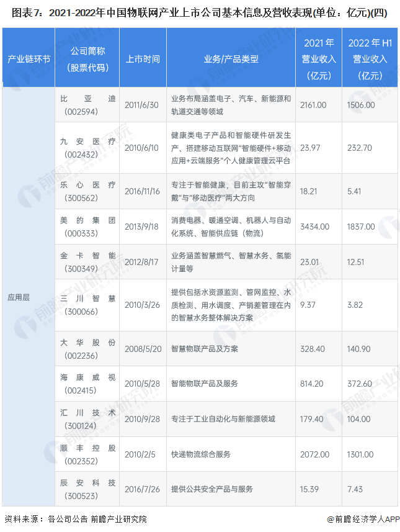The image size is (400, 532).
Task: Click company cell 汇川技术 (300124)
Action: (x=87, y=419)
